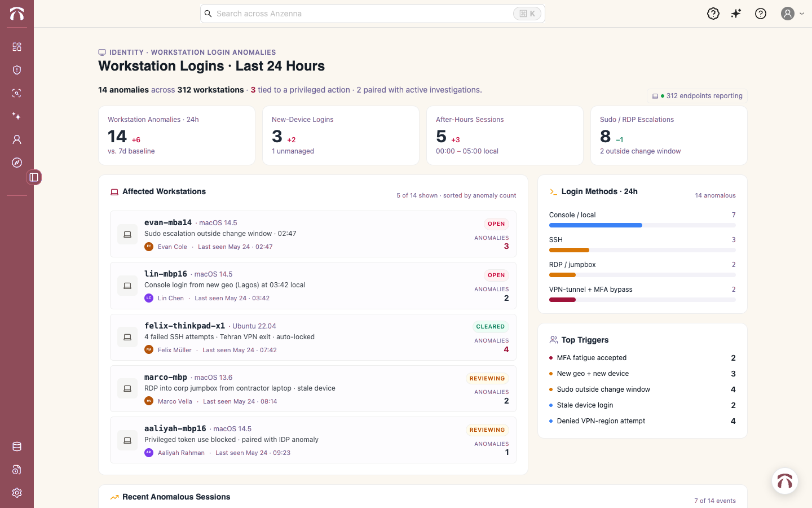Open the evan-mba14 workstation name

(x=168, y=222)
